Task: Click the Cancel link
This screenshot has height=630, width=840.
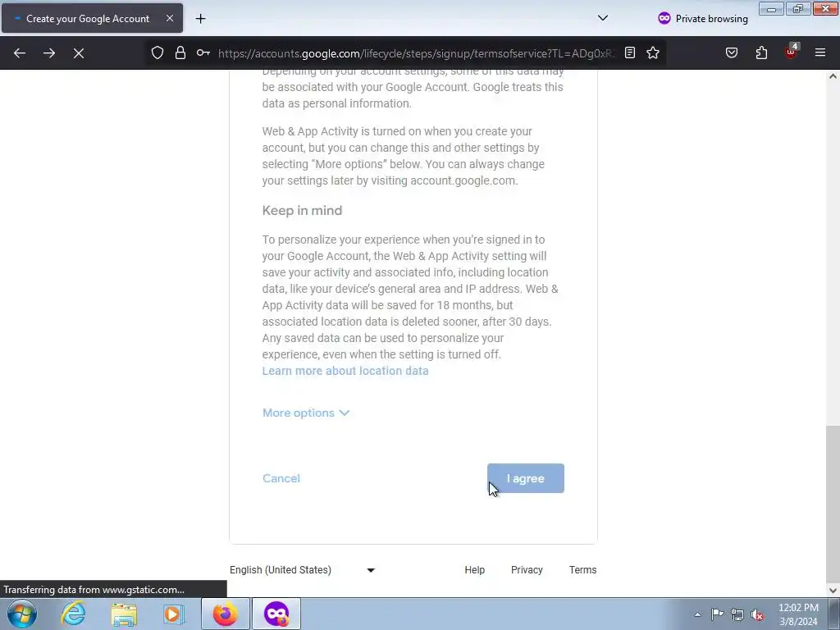Action: click(x=281, y=478)
